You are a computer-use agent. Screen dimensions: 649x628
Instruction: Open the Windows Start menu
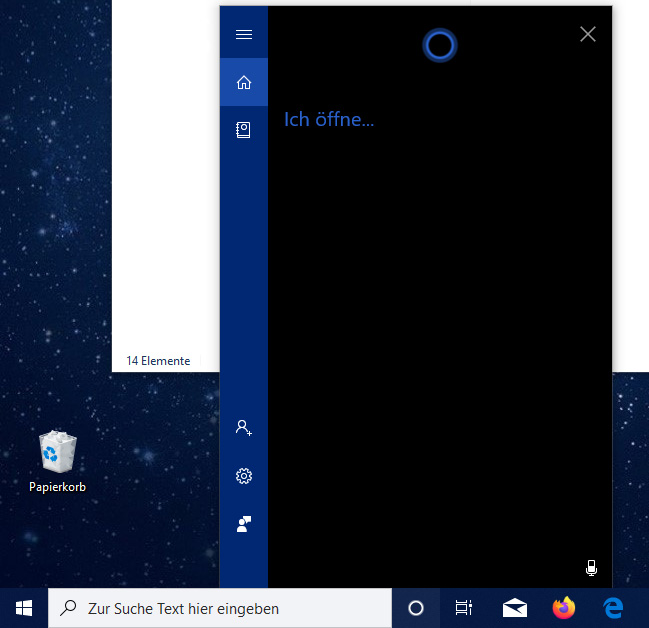24,608
